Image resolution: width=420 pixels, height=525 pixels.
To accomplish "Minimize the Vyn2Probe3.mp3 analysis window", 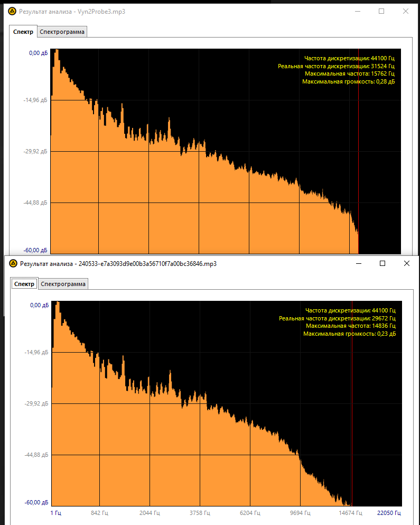I will [358, 12].
